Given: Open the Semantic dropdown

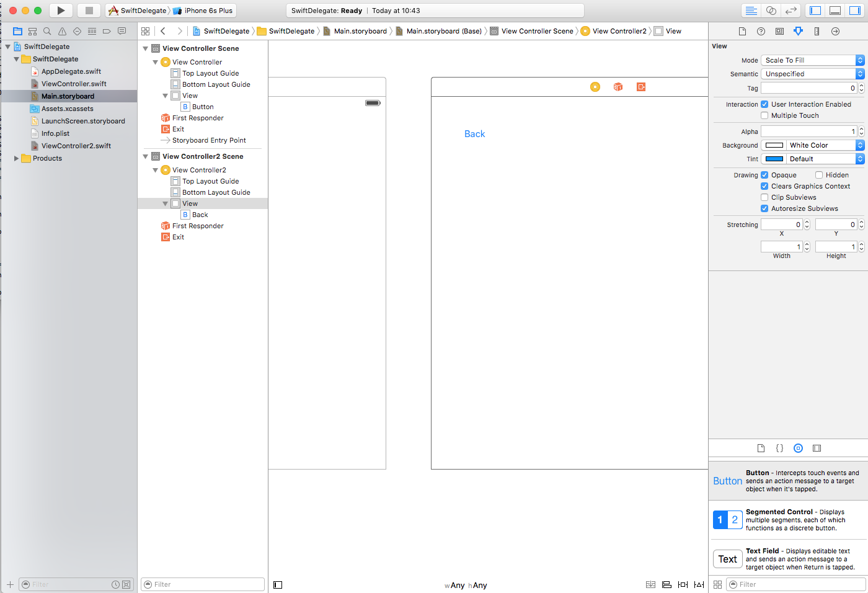Looking at the screenshot, I should pyautogui.click(x=812, y=74).
